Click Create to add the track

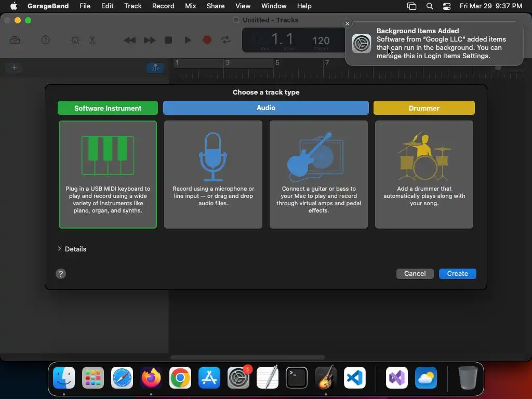pyautogui.click(x=457, y=273)
